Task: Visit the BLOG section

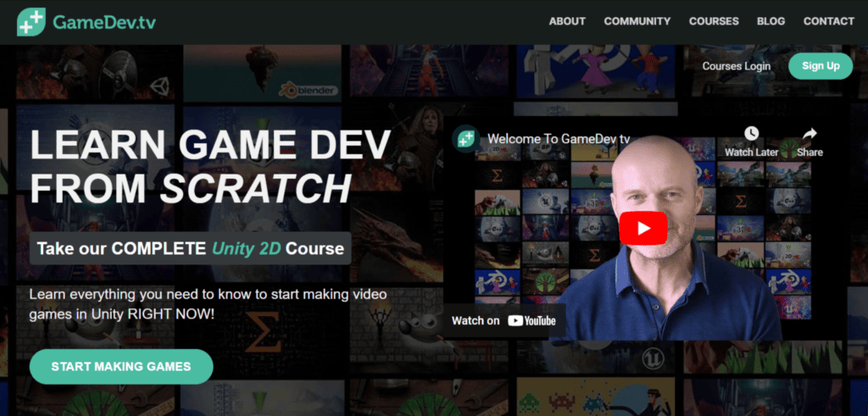Action: click(771, 21)
